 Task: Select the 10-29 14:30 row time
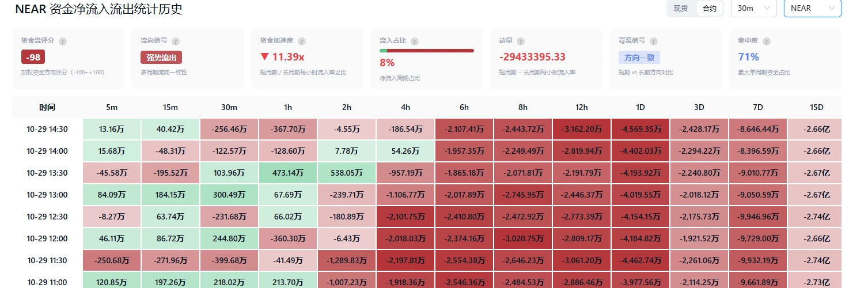(47, 129)
